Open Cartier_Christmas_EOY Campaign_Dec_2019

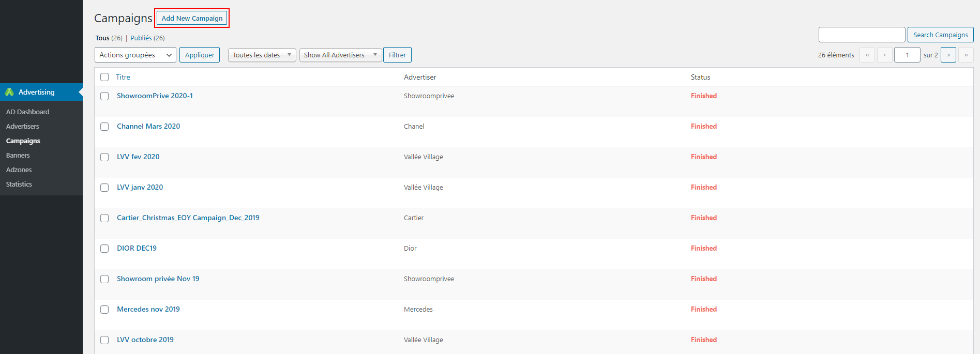(x=188, y=218)
